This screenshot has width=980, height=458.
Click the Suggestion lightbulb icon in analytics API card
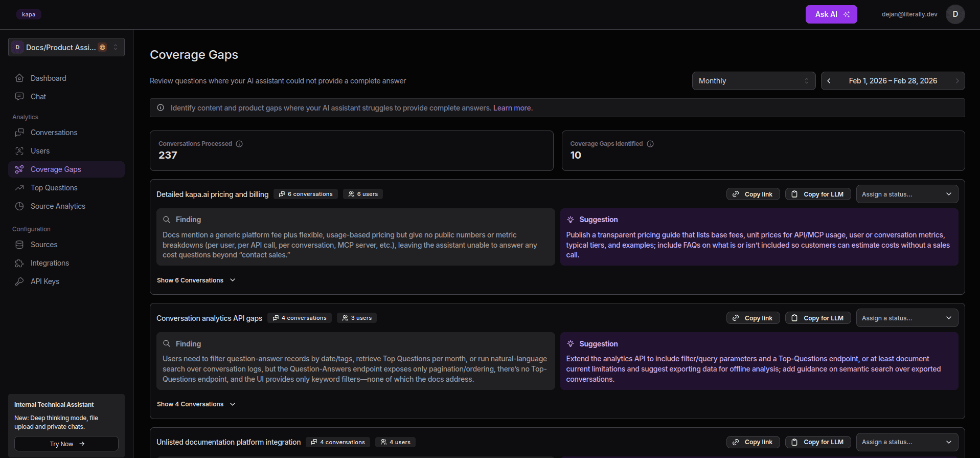pyautogui.click(x=571, y=344)
